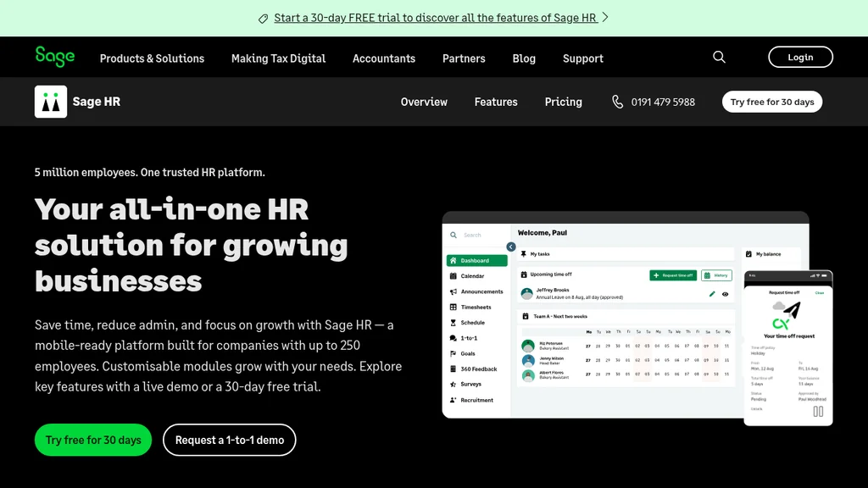Open the site search magnifier icon
The width and height of the screenshot is (868, 488).
(719, 57)
